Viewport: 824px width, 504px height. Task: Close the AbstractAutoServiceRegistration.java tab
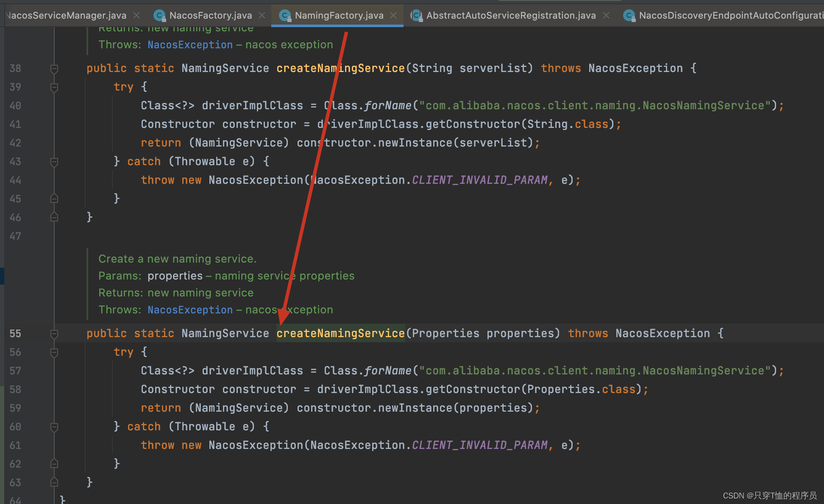(606, 15)
